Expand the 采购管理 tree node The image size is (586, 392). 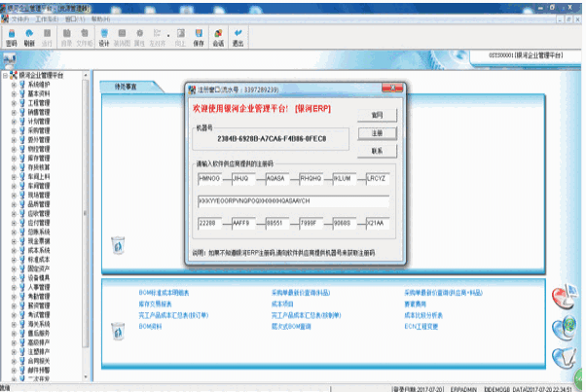click(x=14, y=130)
